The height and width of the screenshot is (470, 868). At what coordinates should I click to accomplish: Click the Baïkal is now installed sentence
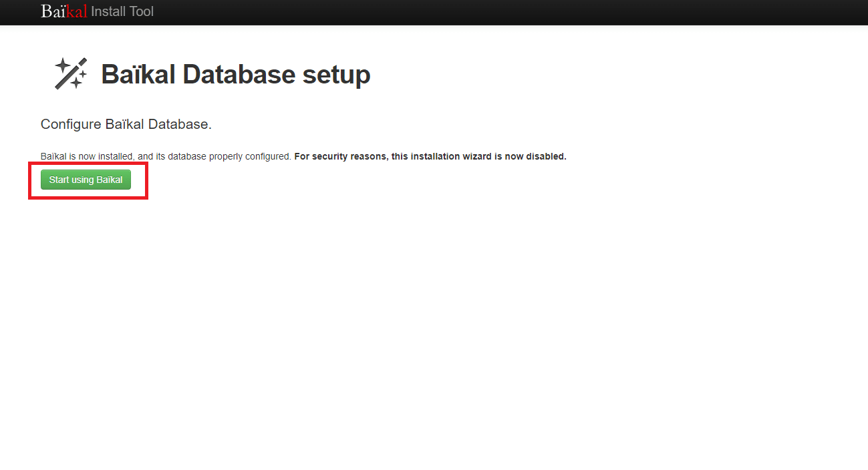point(166,156)
